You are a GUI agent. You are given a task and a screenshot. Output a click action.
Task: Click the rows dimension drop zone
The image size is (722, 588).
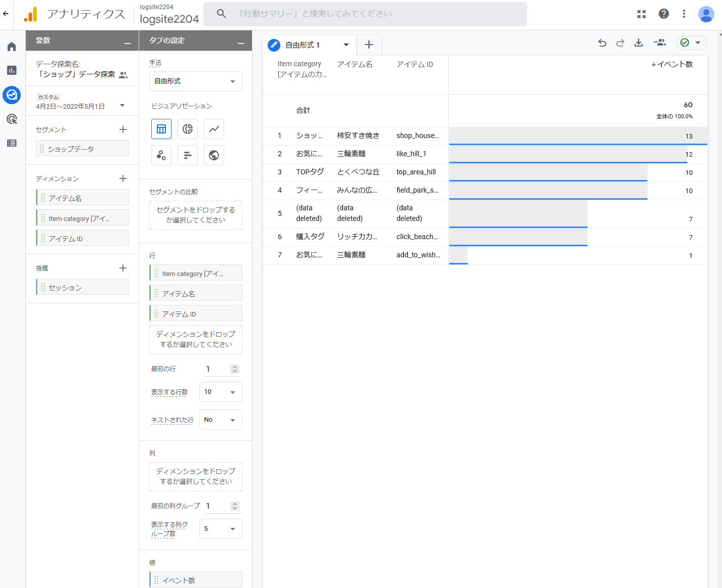tap(196, 339)
